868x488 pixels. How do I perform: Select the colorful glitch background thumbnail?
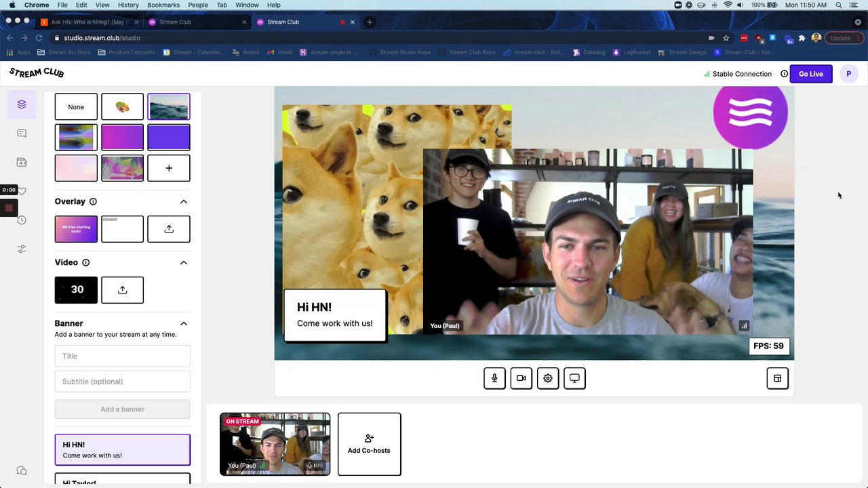coord(76,138)
